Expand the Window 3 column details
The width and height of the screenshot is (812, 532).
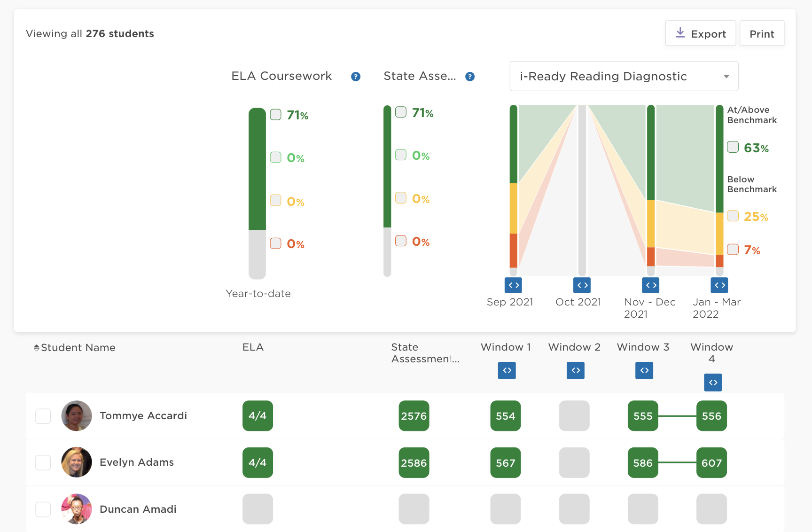644,370
